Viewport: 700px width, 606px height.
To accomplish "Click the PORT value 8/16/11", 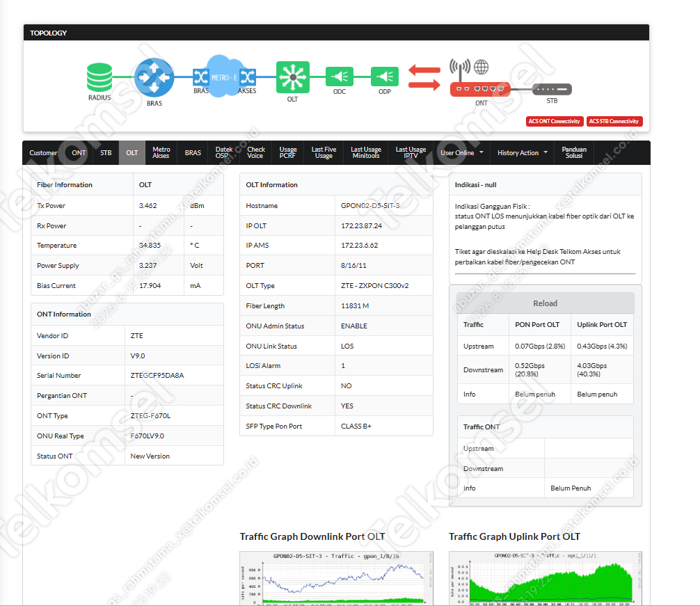I will pos(353,266).
